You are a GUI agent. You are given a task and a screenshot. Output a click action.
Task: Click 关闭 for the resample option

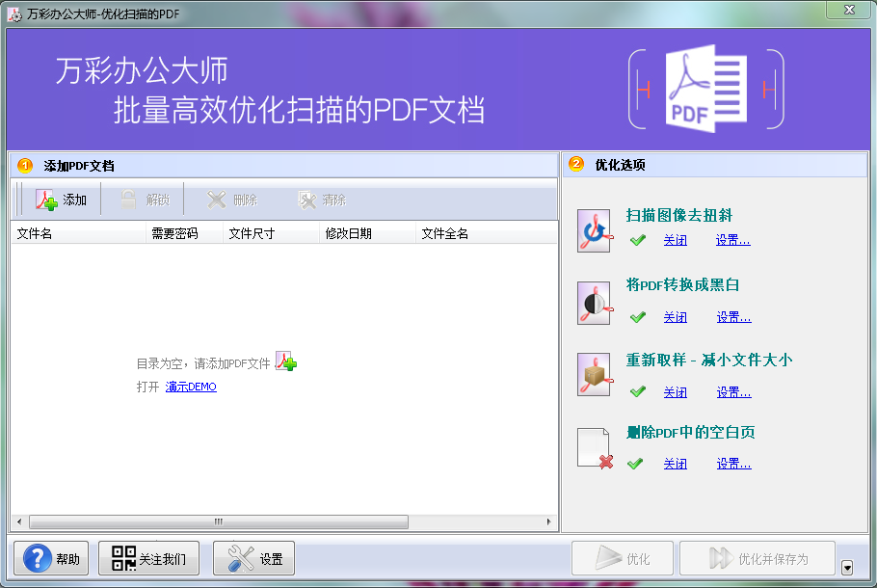click(676, 391)
